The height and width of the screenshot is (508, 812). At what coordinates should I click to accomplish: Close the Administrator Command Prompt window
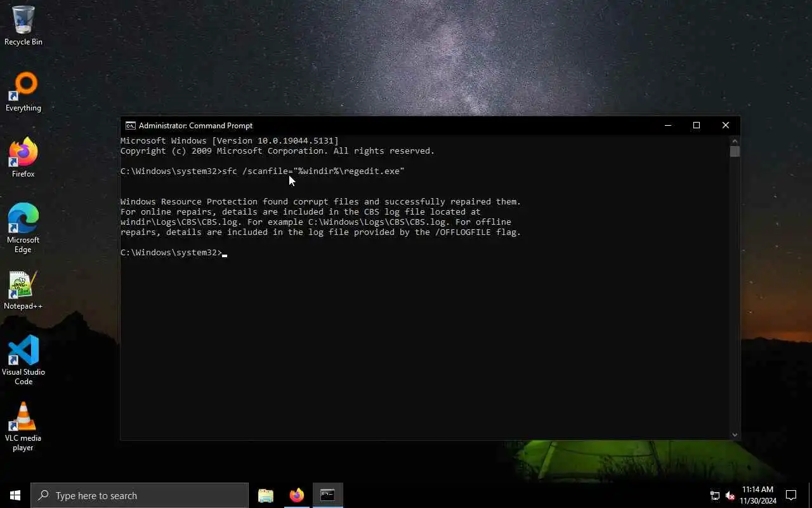[x=726, y=125]
